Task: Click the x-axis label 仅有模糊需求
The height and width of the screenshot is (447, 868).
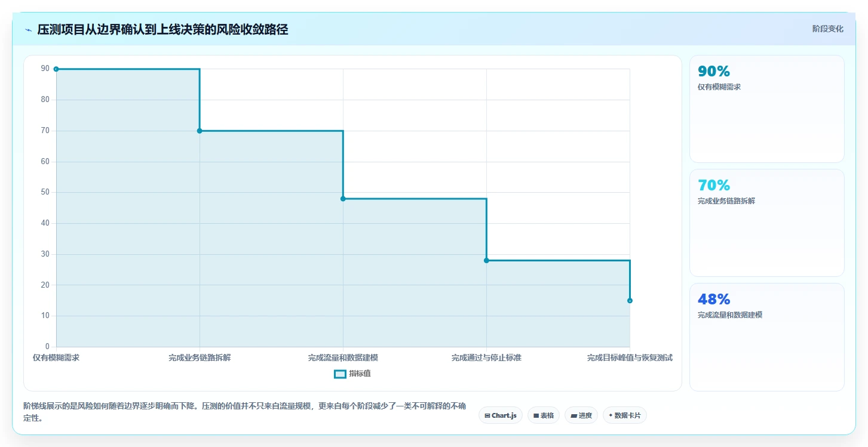Action: pyautogui.click(x=56, y=358)
